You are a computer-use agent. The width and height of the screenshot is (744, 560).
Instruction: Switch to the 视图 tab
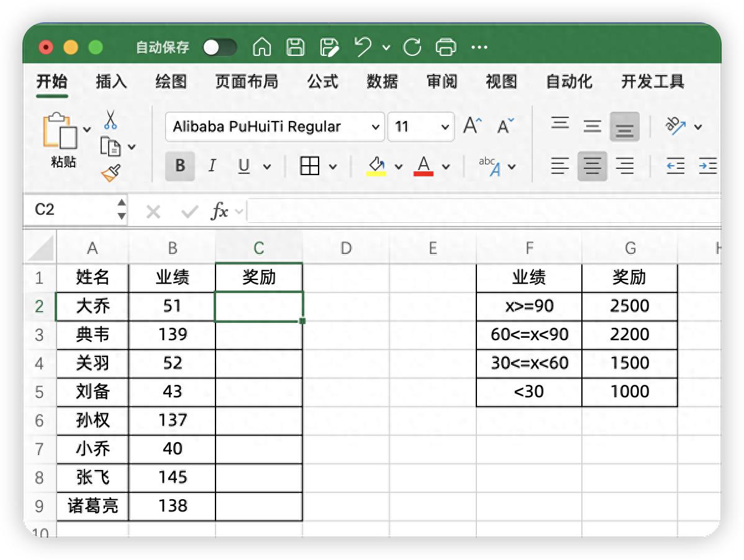(x=502, y=81)
